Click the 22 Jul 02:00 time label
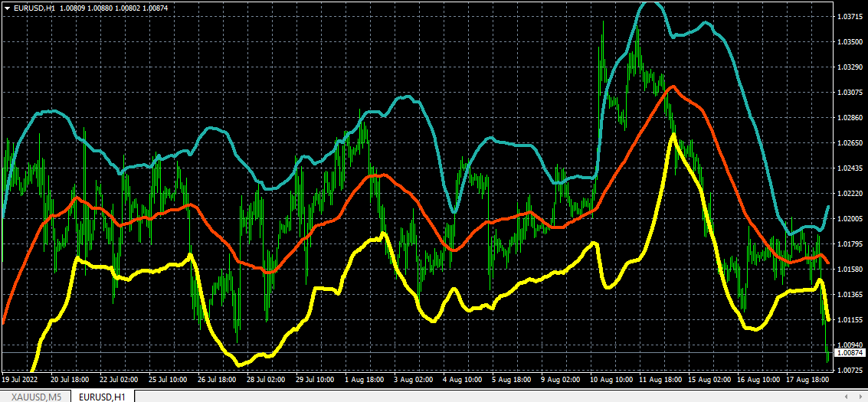 click(x=120, y=380)
